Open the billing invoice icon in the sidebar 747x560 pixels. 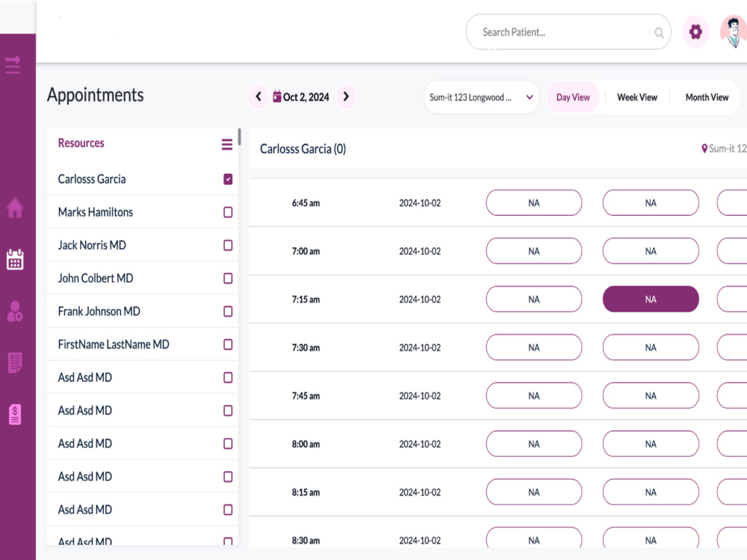15,414
